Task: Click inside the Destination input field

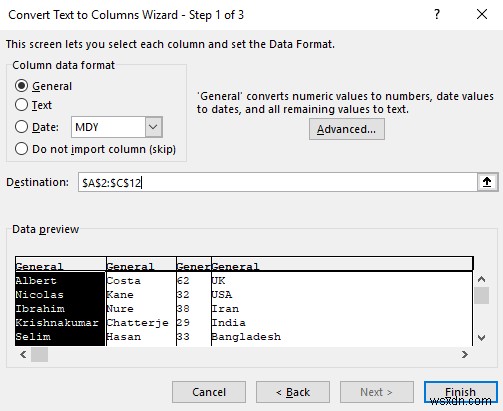Action: 278,182
